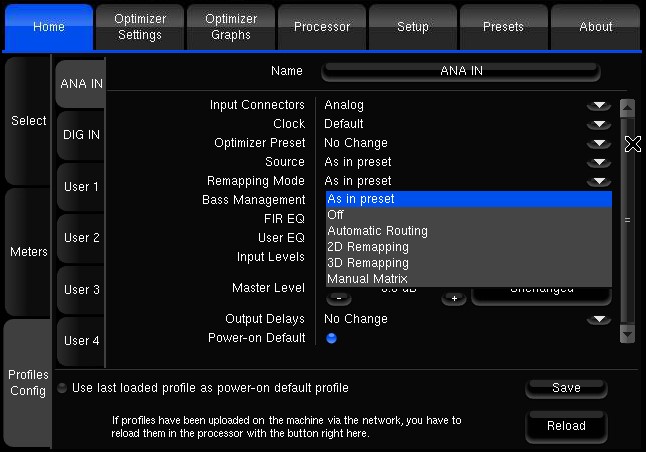Open the Optimizer Preset dropdown arrow

pyautogui.click(x=599, y=143)
